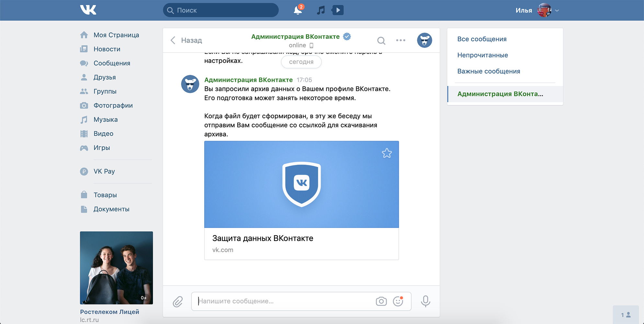Viewport: 644px width, 324px height.
Task: Open Друзья in the left sidebar
Action: [x=104, y=77]
